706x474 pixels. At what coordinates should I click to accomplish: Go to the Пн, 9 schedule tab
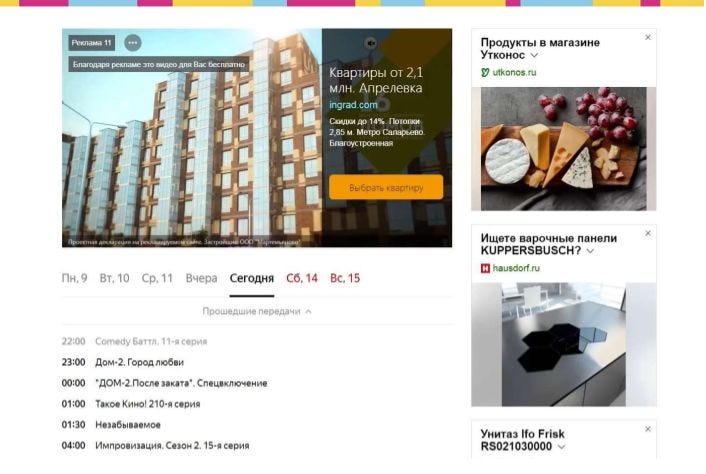74,278
